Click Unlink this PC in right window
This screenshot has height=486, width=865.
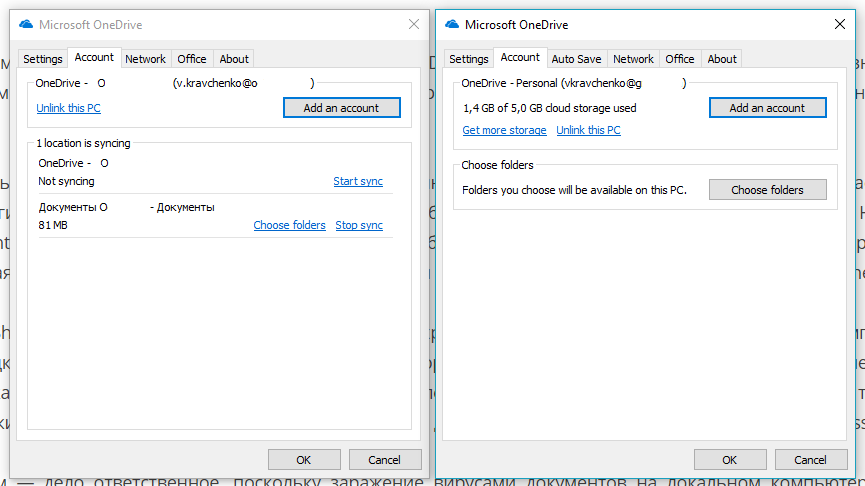coord(588,130)
